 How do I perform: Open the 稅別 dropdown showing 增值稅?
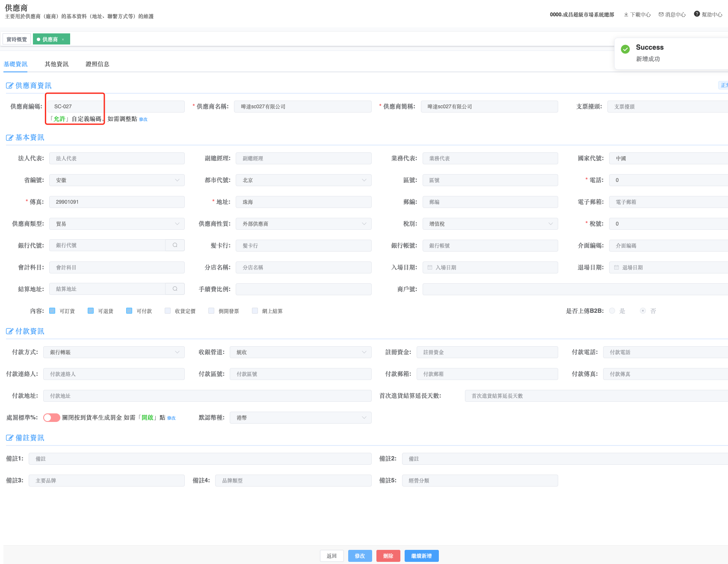pos(490,224)
